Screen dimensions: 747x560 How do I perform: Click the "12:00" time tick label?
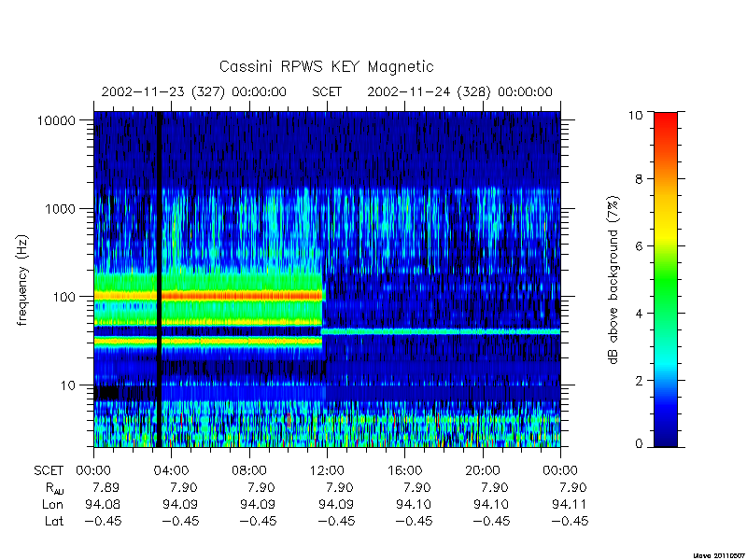pyautogui.click(x=327, y=471)
